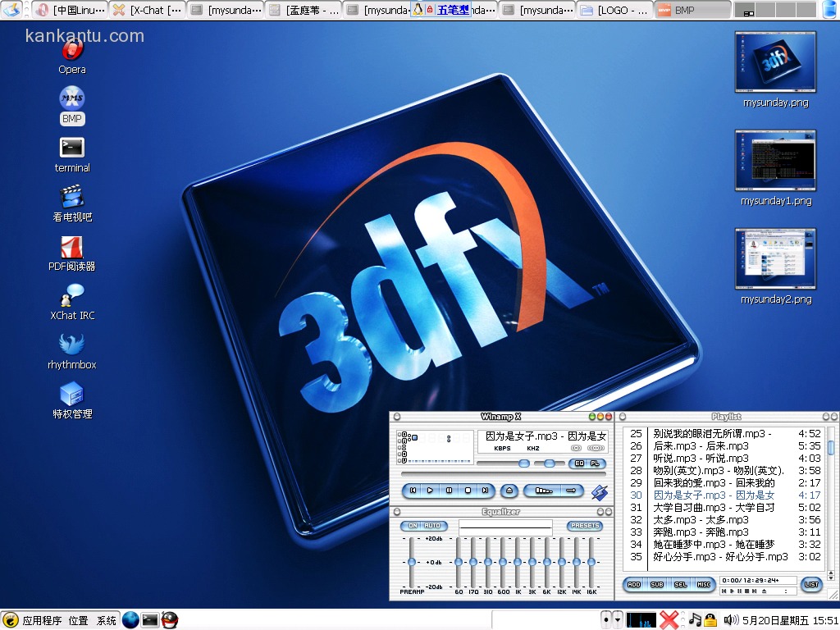Toggle the PL playlist button
The image size is (840, 630).
click(596, 463)
